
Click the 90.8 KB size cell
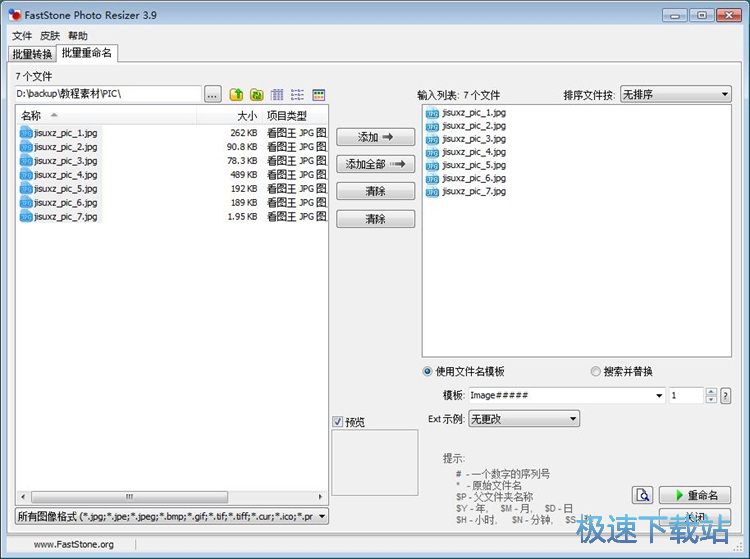click(x=242, y=147)
